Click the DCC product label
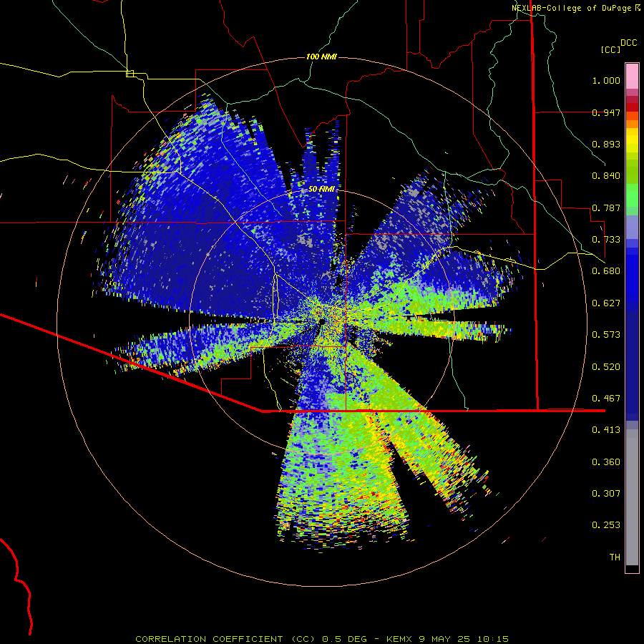This screenshot has width=644, height=644. [x=628, y=43]
